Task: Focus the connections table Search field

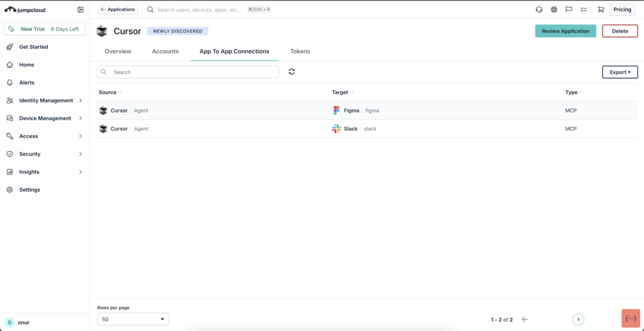Action: (x=187, y=72)
